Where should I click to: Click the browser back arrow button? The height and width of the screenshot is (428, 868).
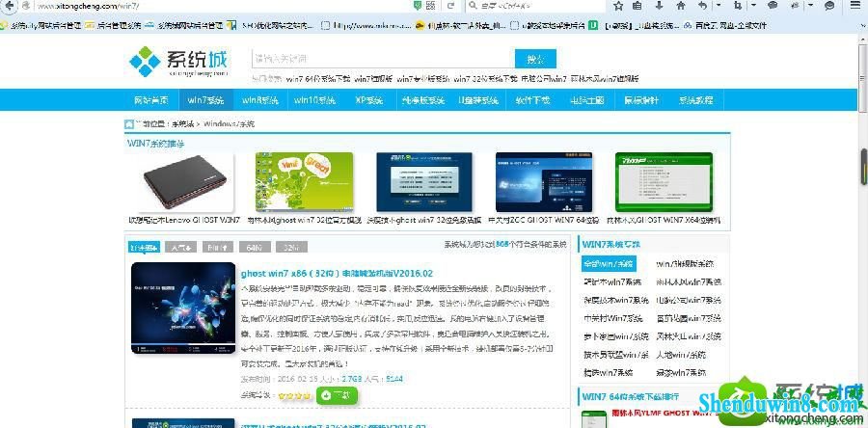10,6
